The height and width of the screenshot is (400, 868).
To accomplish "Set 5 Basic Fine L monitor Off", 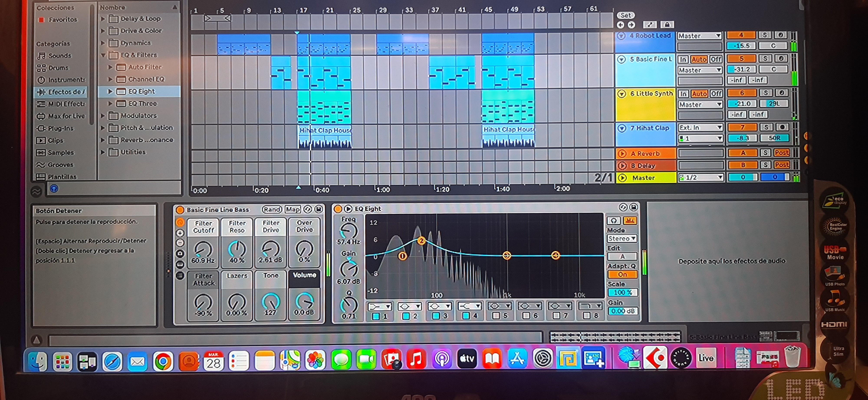I will click(x=716, y=59).
